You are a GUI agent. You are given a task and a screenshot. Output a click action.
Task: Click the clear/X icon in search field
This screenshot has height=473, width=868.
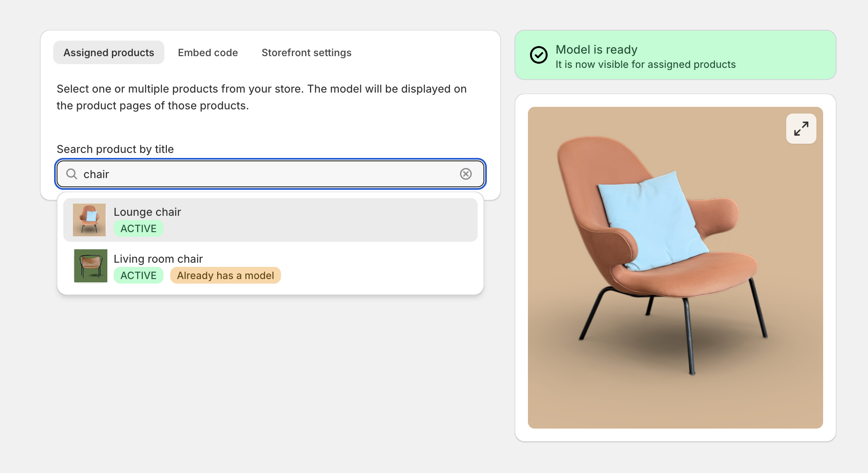[467, 173]
